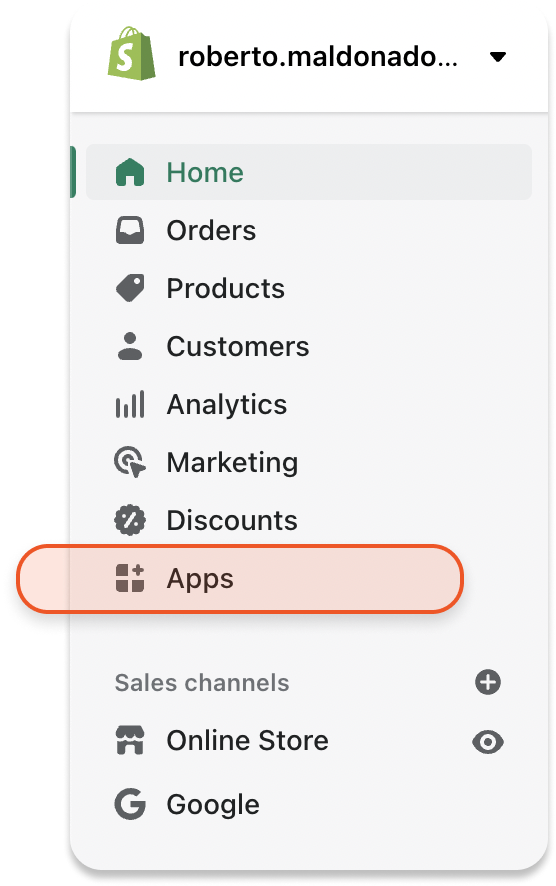Click the roberto.maldonado store name
The width and height of the screenshot is (556, 886).
tap(318, 57)
